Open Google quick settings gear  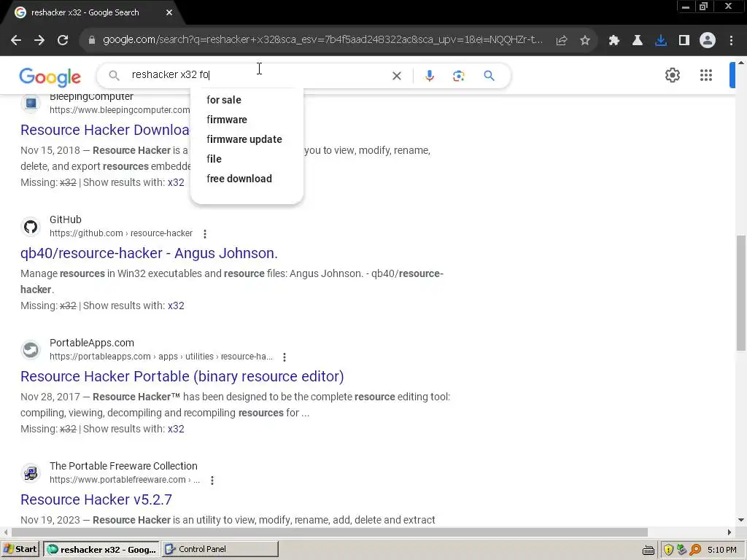click(x=672, y=75)
